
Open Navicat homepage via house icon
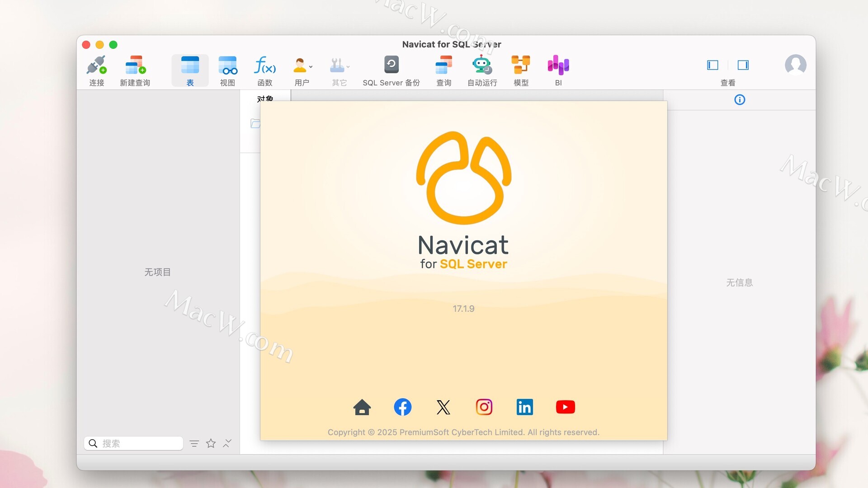(362, 407)
